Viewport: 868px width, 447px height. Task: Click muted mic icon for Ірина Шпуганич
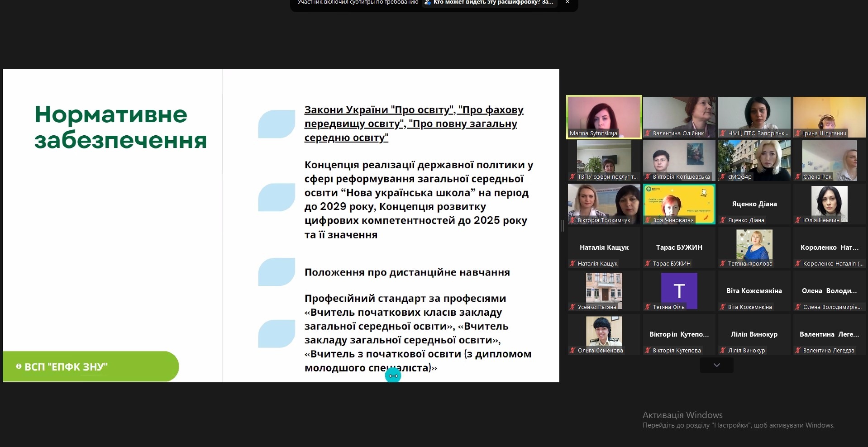coord(798,133)
